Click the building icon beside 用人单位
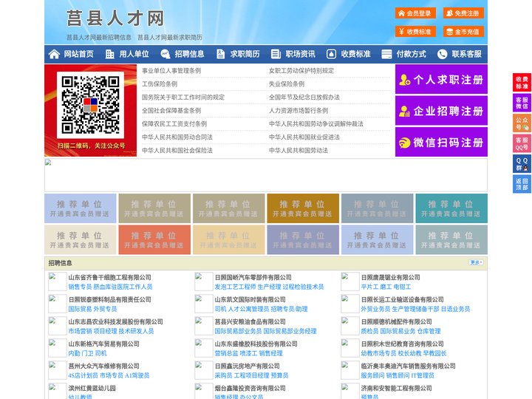 (x=109, y=54)
